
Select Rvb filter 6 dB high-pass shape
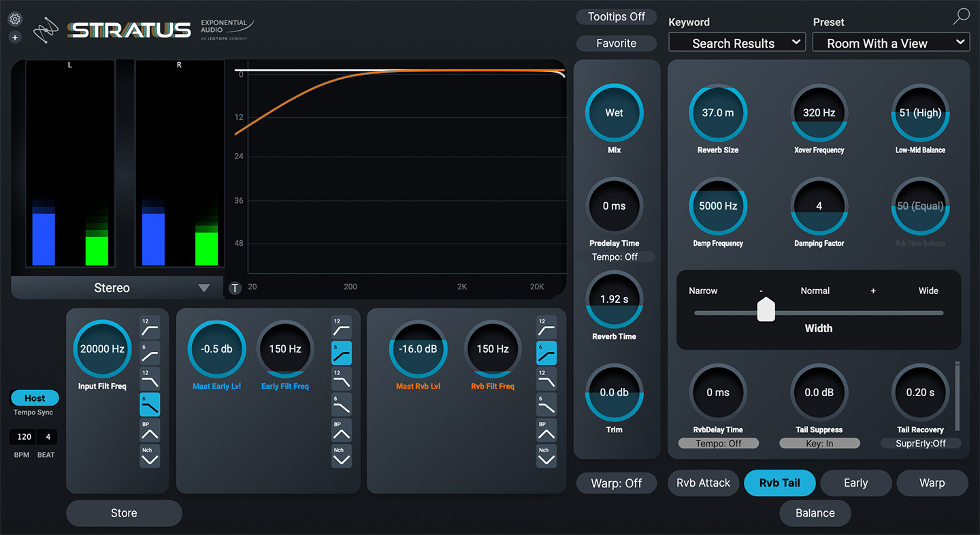[546, 353]
